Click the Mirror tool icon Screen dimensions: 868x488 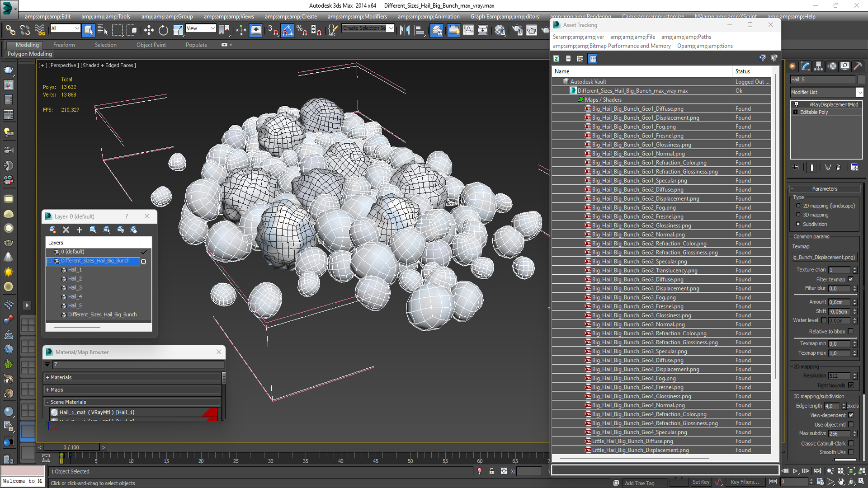405,30
